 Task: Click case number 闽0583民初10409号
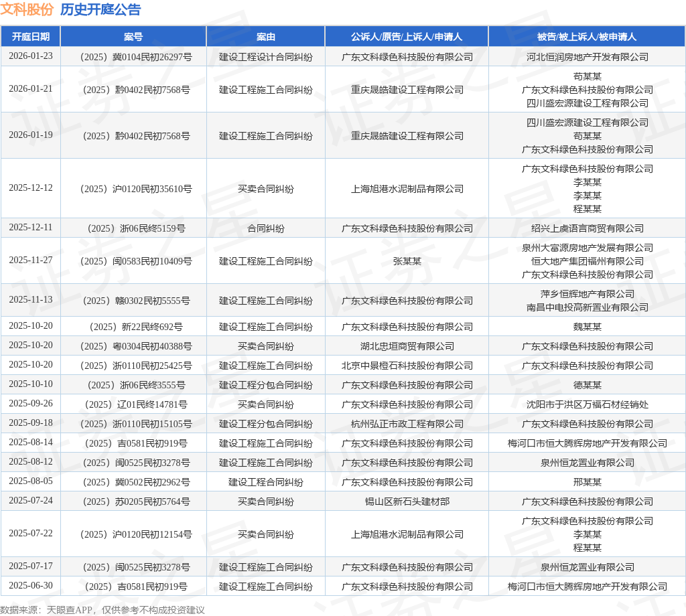pyautogui.click(x=136, y=261)
